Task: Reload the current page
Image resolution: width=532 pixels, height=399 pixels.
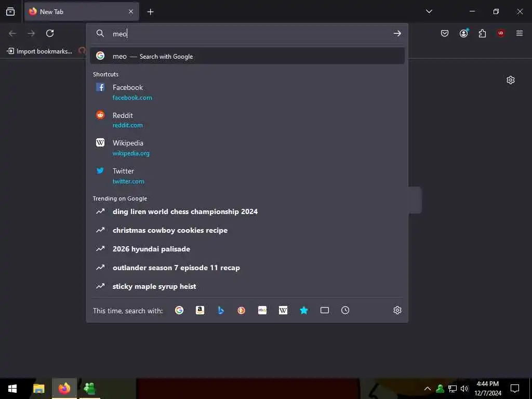Action: 50,33
